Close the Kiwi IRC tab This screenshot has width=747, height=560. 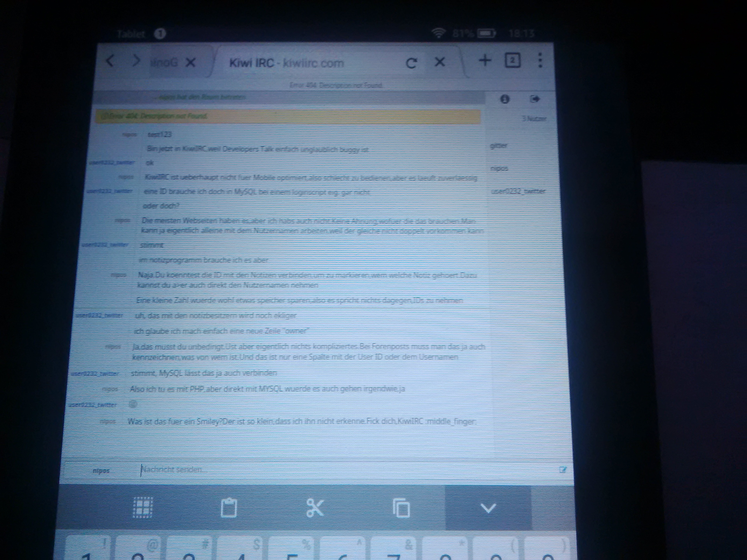439,62
